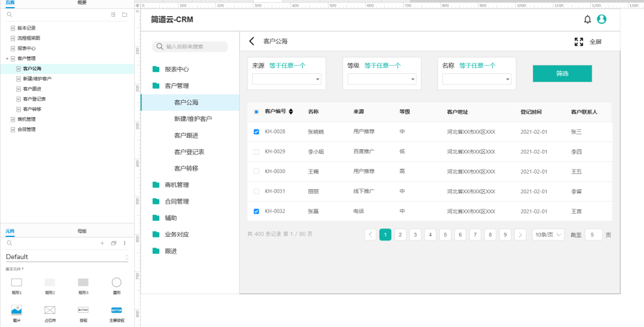Click the add page icon in pages panel
The width and height of the screenshot is (644, 327).
coord(113,14)
